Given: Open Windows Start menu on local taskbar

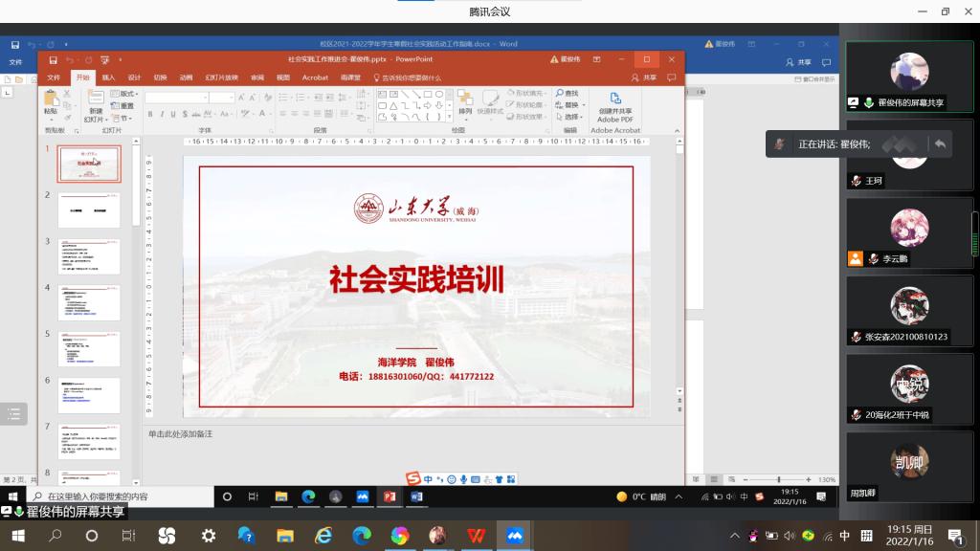Looking at the screenshot, I should pos(18,536).
